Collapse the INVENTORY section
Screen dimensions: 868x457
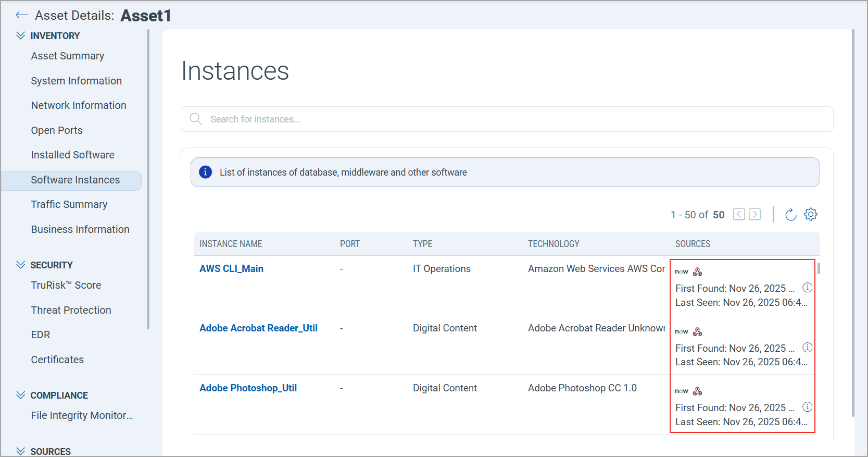pyautogui.click(x=21, y=35)
